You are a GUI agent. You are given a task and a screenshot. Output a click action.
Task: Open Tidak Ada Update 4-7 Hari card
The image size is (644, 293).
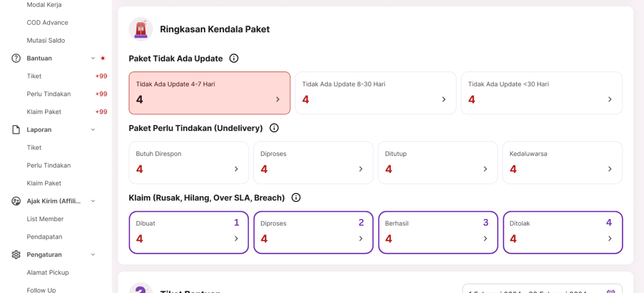[209, 93]
